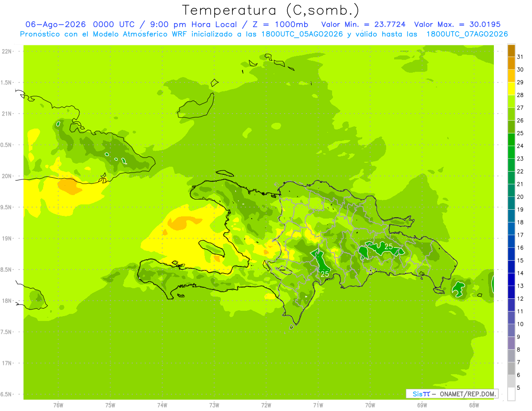Click legend value 5
Image resolution: width=532 pixels, height=411 pixels.
pos(519,388)
